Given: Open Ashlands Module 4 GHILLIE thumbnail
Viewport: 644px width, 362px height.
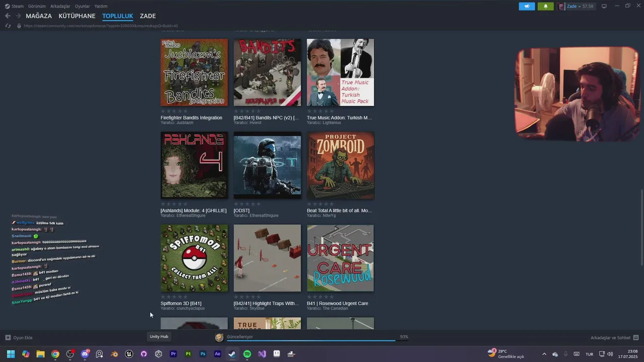Looking at the screenshot, I should coord(194,165).
